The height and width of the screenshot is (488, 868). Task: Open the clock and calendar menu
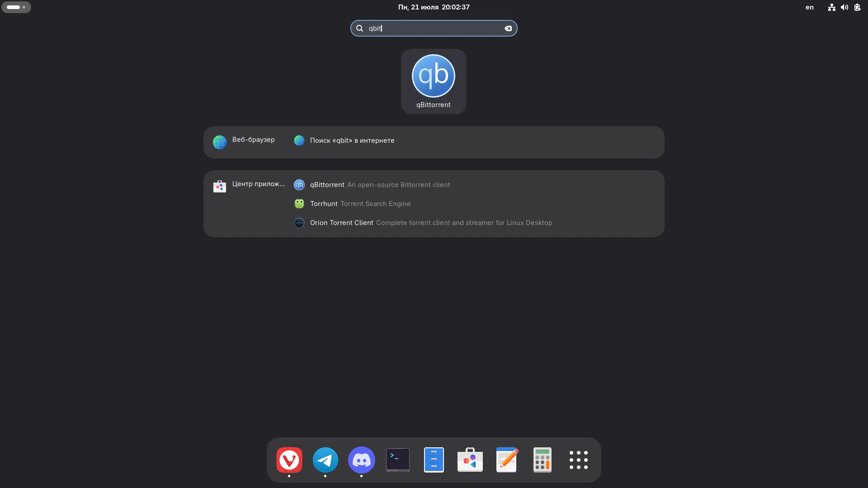pyautogui.click(x=434, y=7)
